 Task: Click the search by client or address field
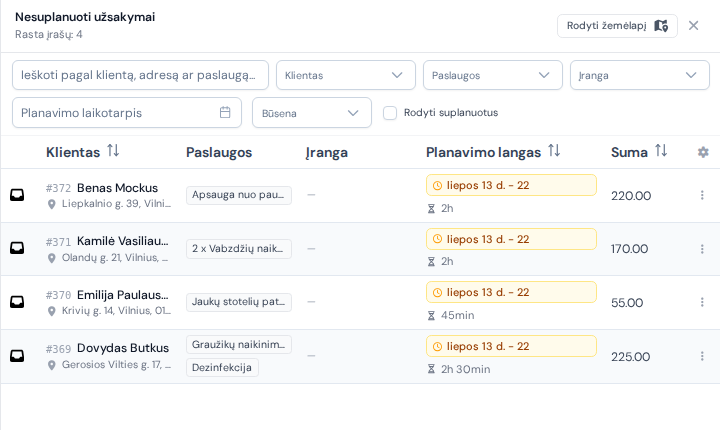141,75
